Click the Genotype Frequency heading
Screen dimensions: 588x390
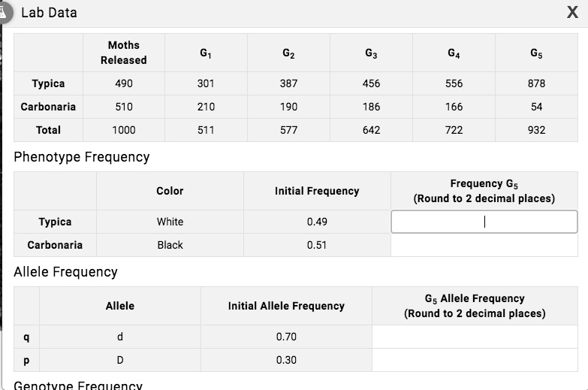pos(78,385)
